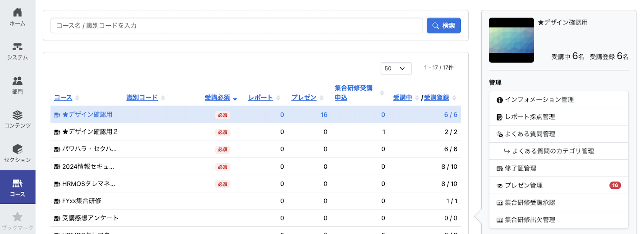Click the blue 検索 search button

[x=444, y=26]
